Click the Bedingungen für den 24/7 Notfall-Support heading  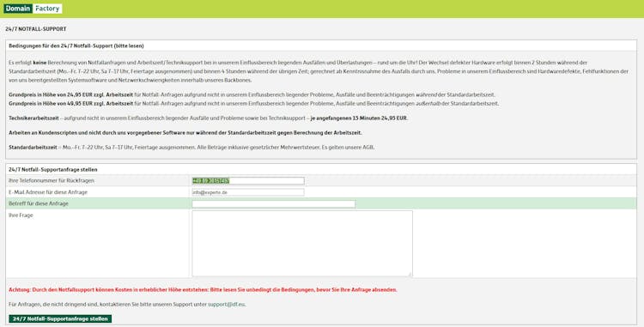[76, 46]
